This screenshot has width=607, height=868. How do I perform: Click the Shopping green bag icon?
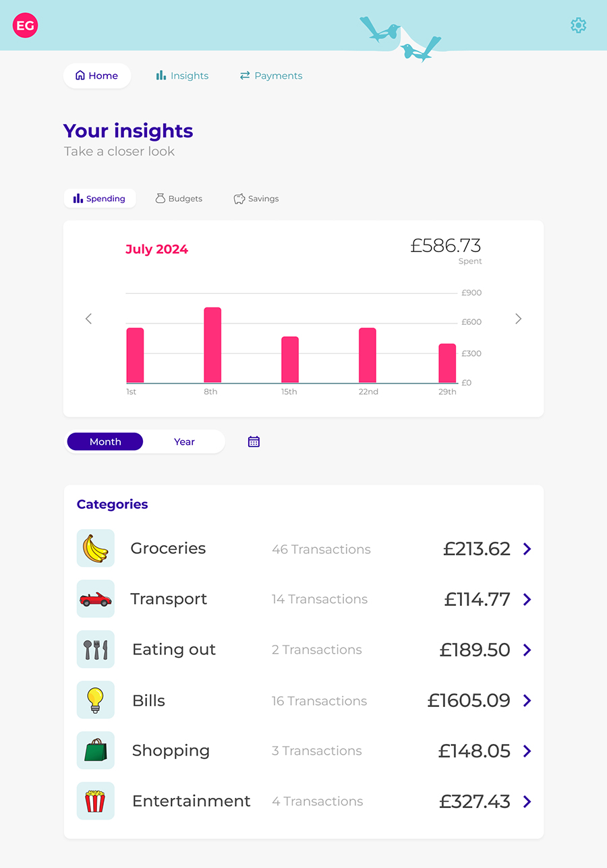[96, 751]
